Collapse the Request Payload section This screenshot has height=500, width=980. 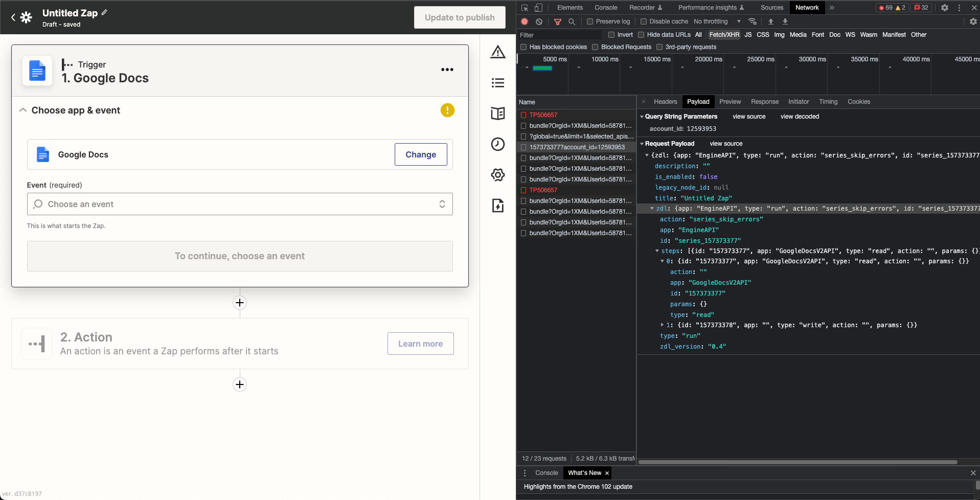click(x=642, y=144)
